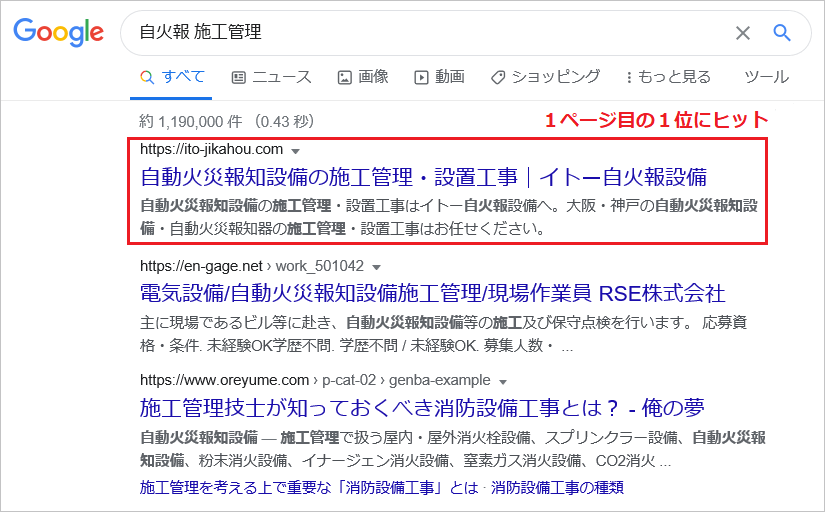825x512 pixels.
Task: Click the Google logo
Action: coord(58,32)
